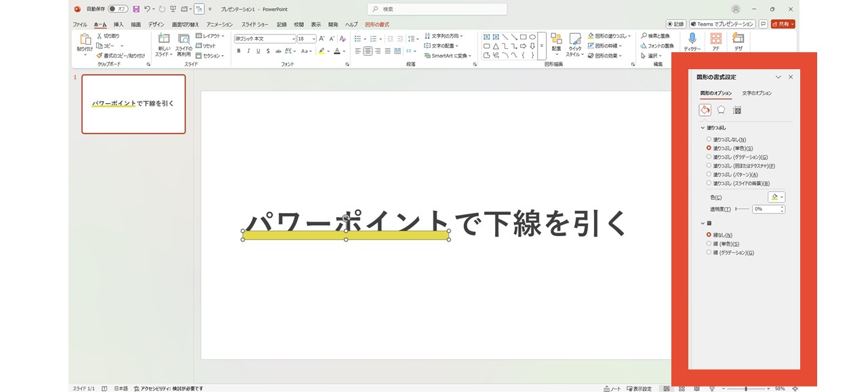
Task: Click the Undo arrow icon
Action: pos(147,9)
